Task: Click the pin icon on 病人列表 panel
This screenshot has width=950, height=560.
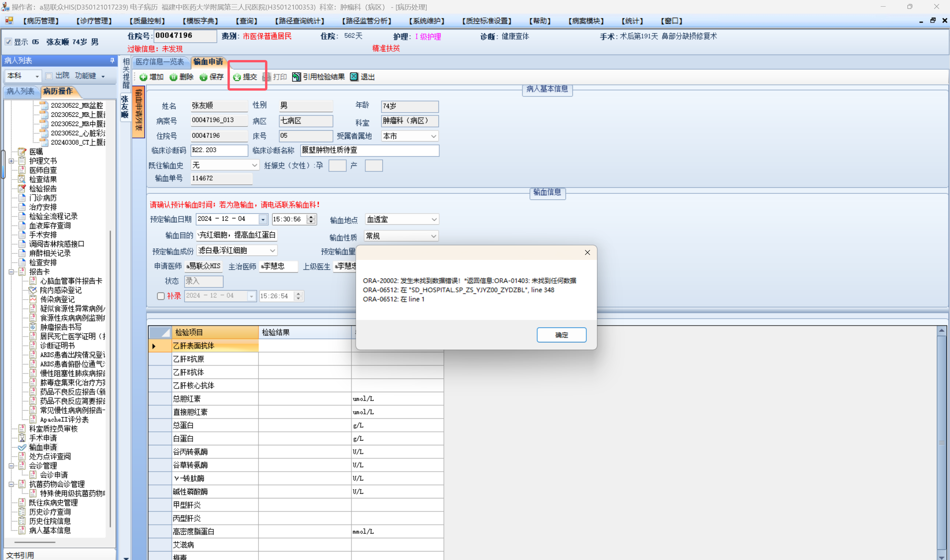Action: pos(112,60)
